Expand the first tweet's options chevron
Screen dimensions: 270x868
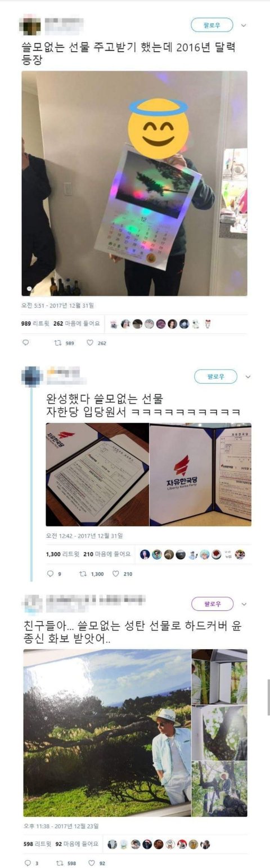click(x=244, y=25)
